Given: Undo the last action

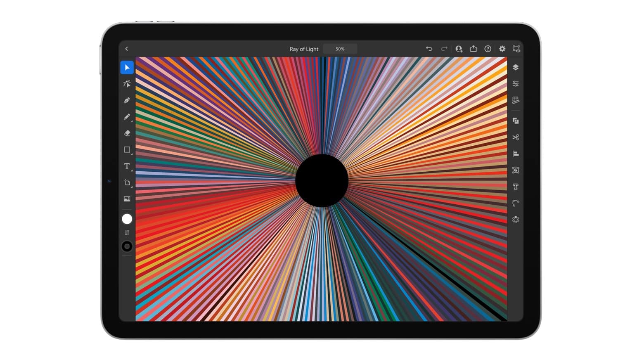Looking at the screenshot, I should [429, 49].
